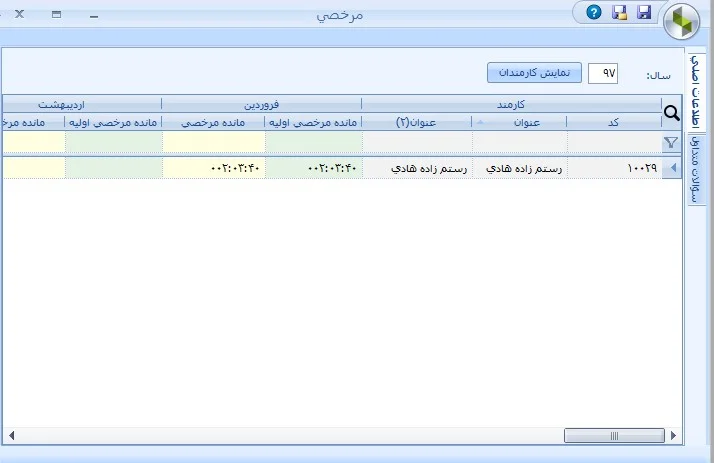
Task: Click the نمایش کارمندان button
Action: pyautogui.click(x=534, y=73)
